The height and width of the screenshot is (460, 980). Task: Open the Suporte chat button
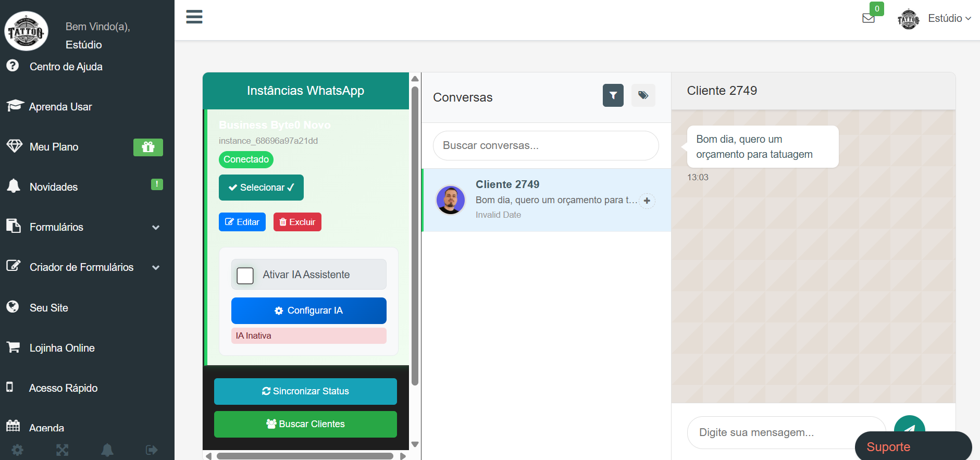913,446
